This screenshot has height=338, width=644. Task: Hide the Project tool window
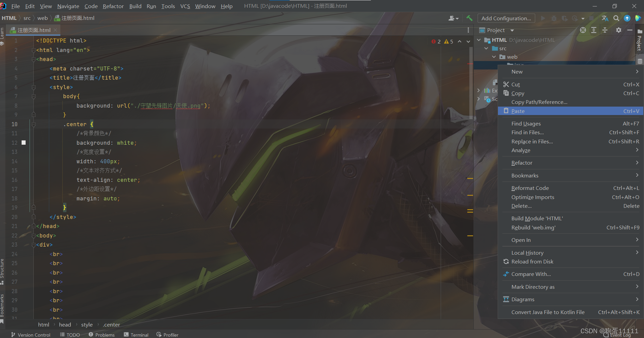pyautogui.click(x=630, y=30)
